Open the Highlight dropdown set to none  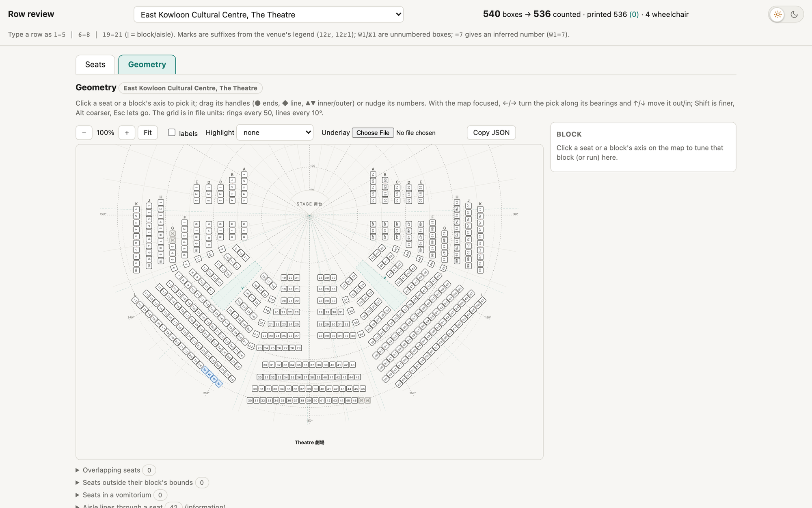point(275,132)
